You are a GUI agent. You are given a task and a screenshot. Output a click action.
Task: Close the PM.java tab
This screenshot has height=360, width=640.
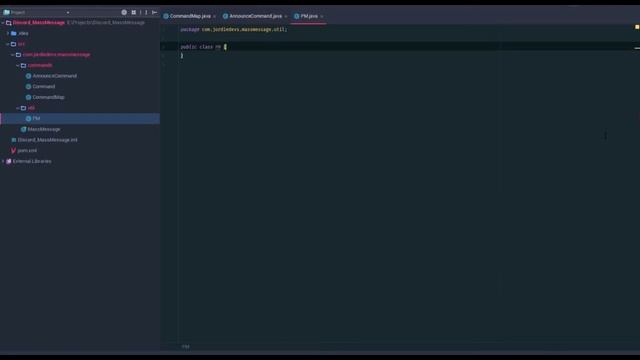point(322,16)
